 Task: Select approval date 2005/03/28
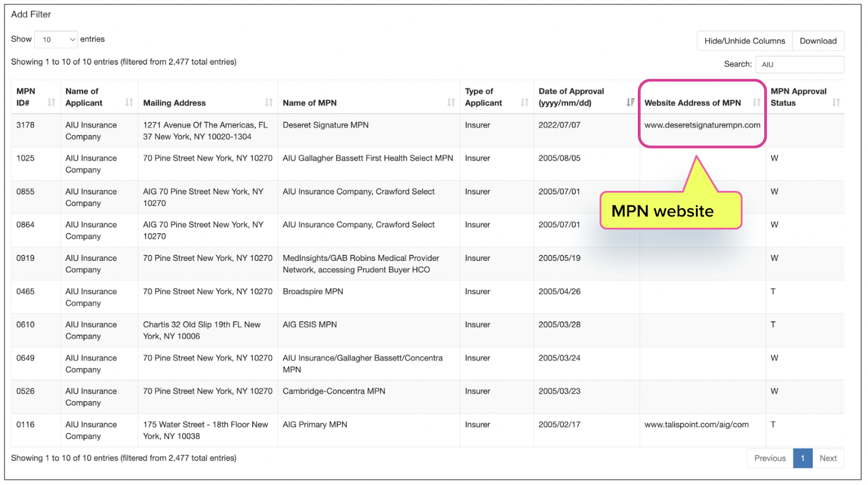pos(559,325)
